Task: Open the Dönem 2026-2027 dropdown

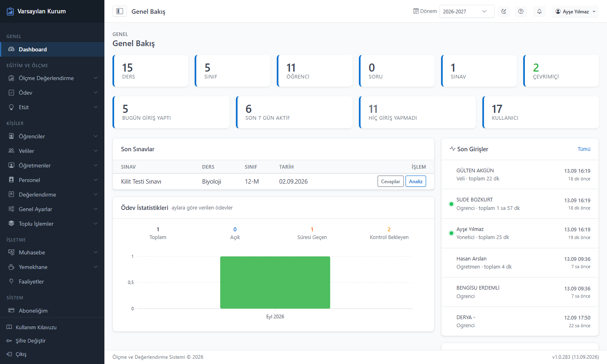Action: pos(467,11)
